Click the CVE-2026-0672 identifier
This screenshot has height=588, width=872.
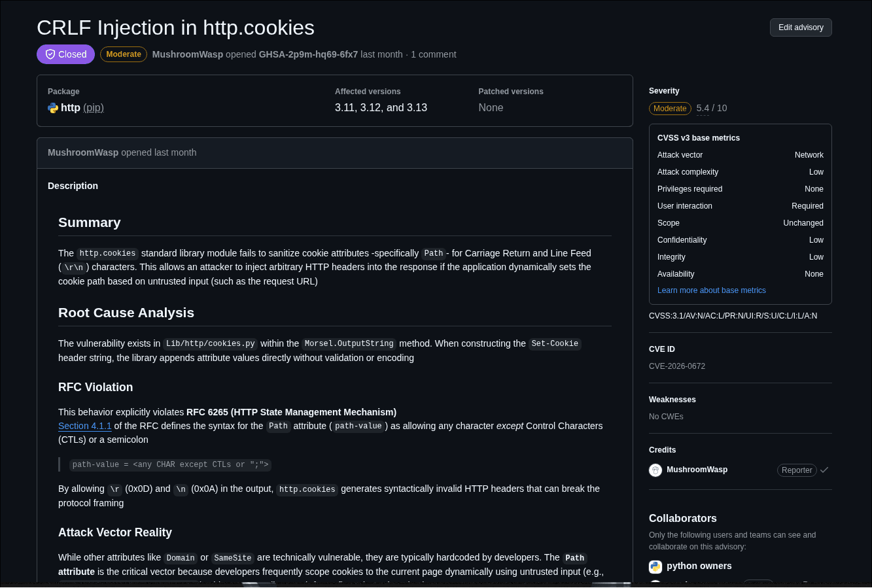tap(677, 366)
